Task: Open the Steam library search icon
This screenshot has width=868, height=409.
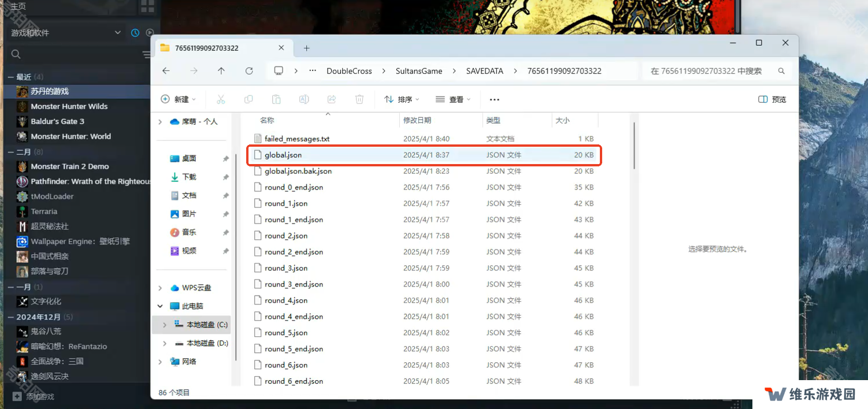Action: [x=16, y=54]
